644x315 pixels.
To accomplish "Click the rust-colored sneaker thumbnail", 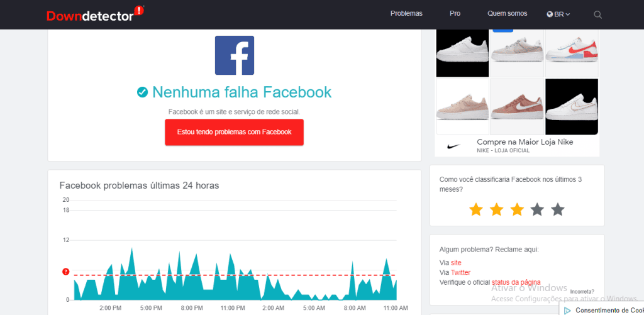I will 517,107.
